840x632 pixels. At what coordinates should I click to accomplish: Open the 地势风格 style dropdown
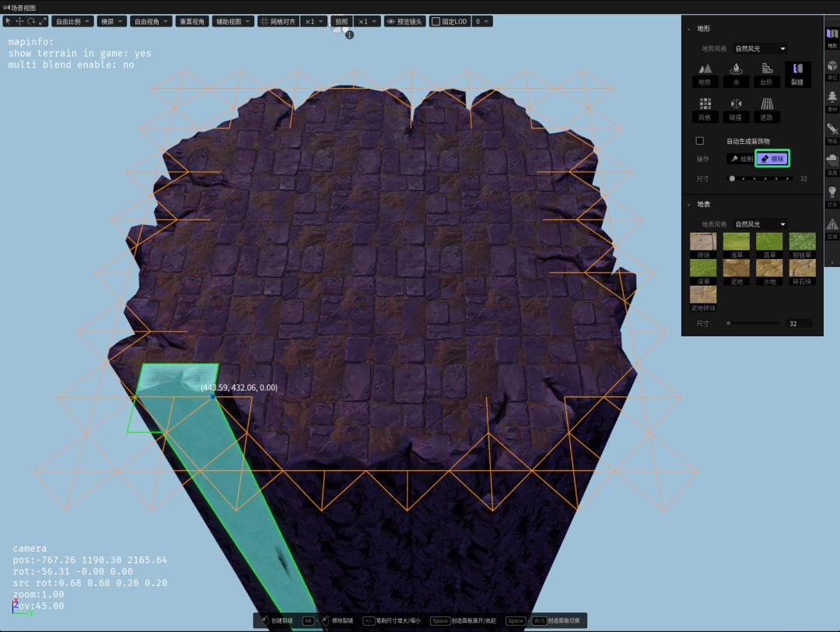(x=760, y=48)
